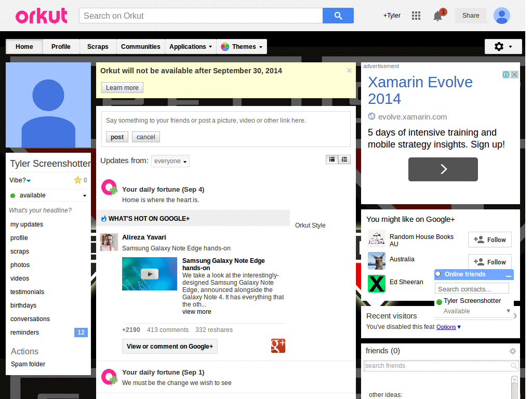Follow Australia on Google+
Viewport: 532px width, 399px height.
click(x=489, y=262)
